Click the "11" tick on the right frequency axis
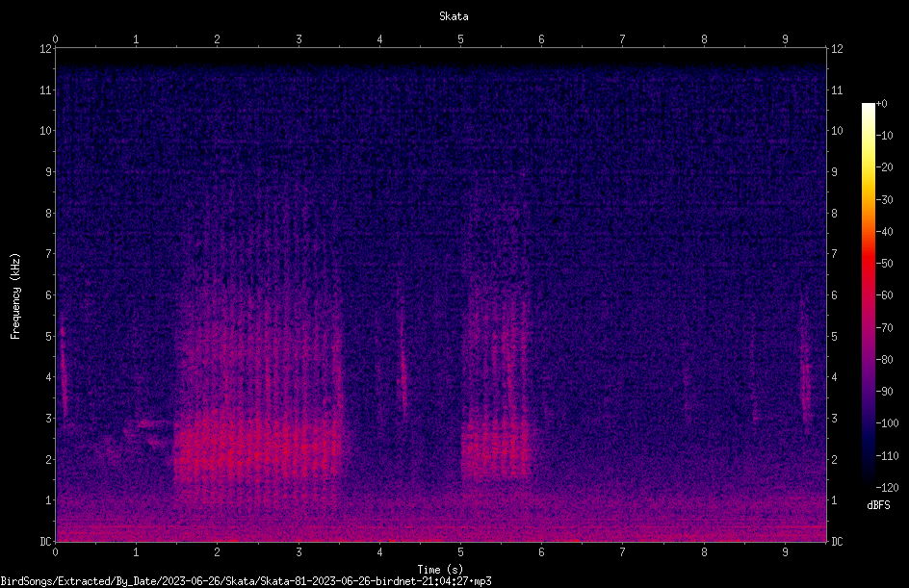 click(837, 90)
